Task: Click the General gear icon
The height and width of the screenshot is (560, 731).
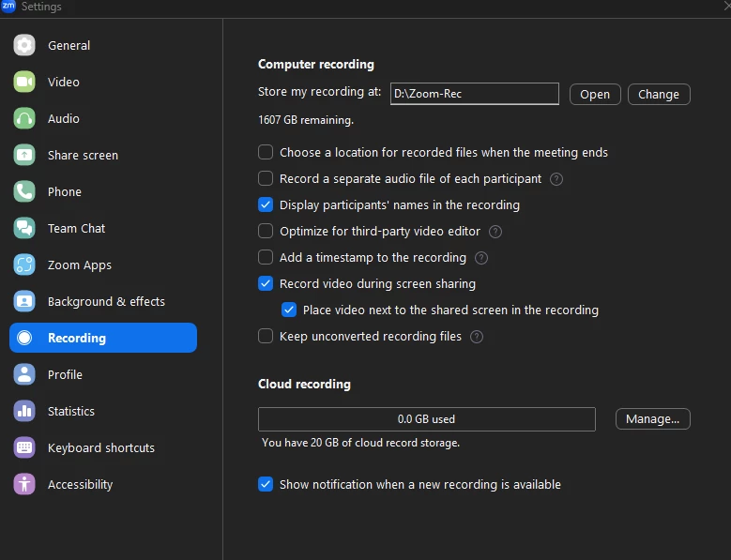Action: coord(24,45)
